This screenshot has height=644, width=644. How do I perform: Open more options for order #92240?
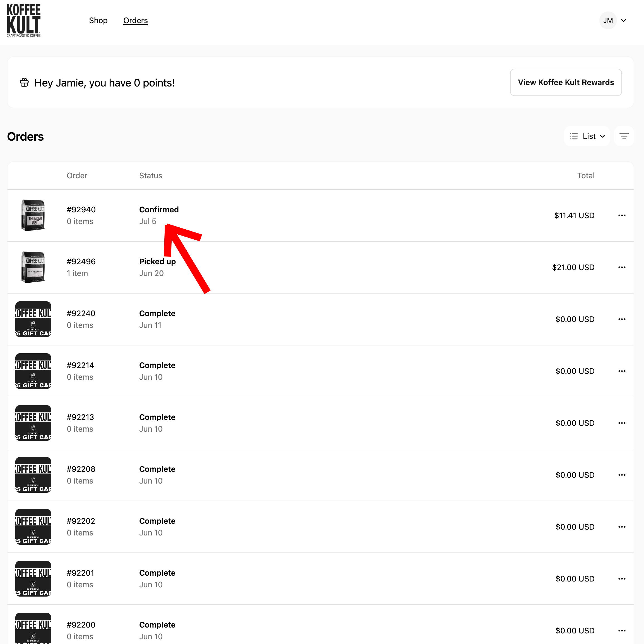[x=621, y=319]
